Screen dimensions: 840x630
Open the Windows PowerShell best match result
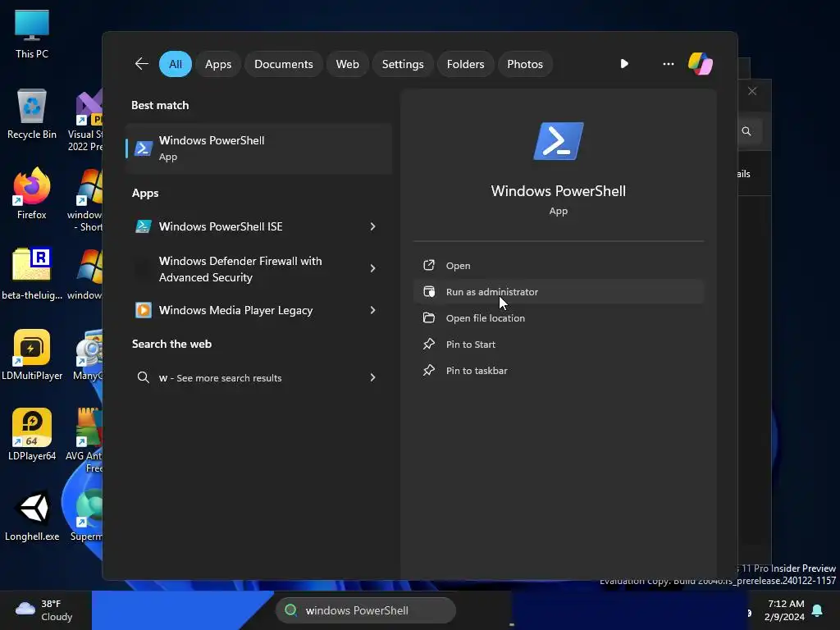258,148
